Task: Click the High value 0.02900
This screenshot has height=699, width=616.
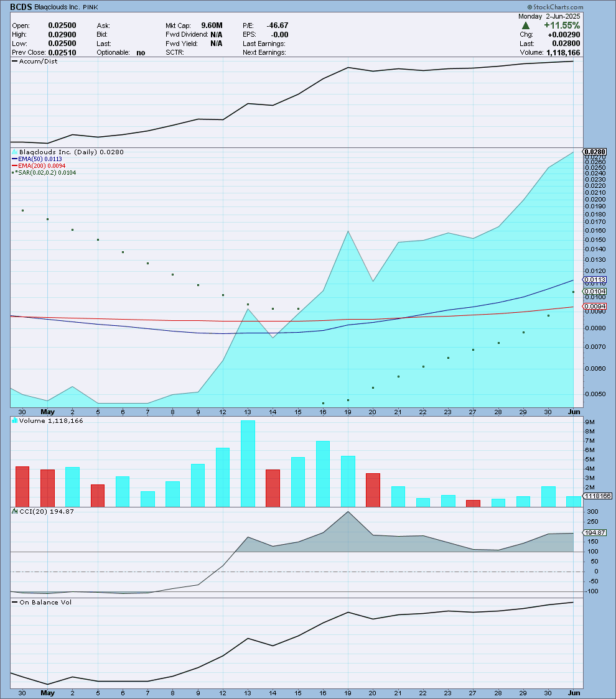Action: tap(62, 34)
